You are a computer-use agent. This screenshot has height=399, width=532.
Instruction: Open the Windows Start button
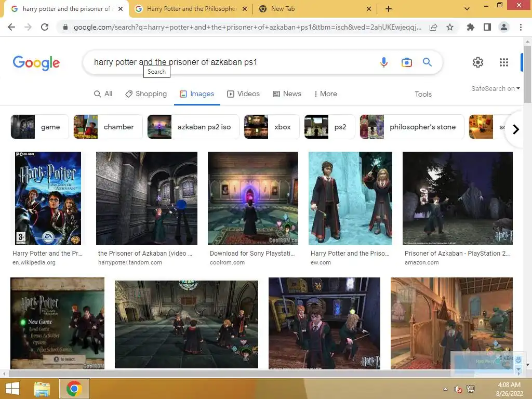coord(12,389)
